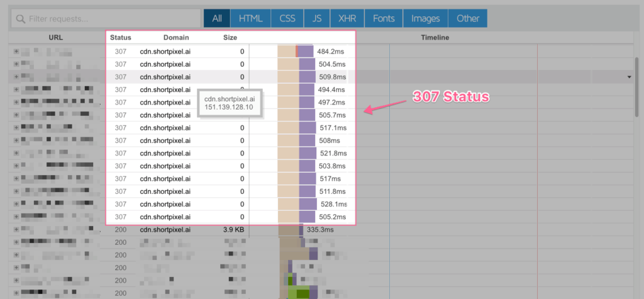Click the 517.1ms timing label
Image resolution: width=644 pixels, height=299 pixels.
pos(332,128)
